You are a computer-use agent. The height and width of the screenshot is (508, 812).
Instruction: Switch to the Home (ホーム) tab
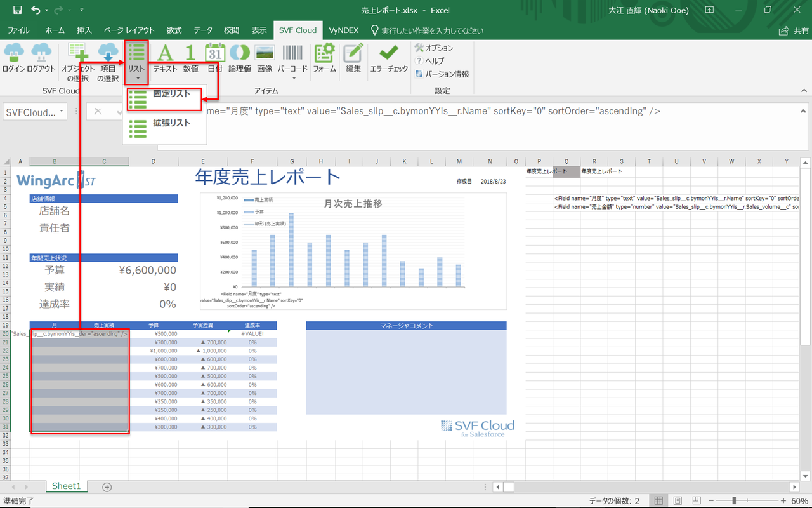(x=55, y=30)
